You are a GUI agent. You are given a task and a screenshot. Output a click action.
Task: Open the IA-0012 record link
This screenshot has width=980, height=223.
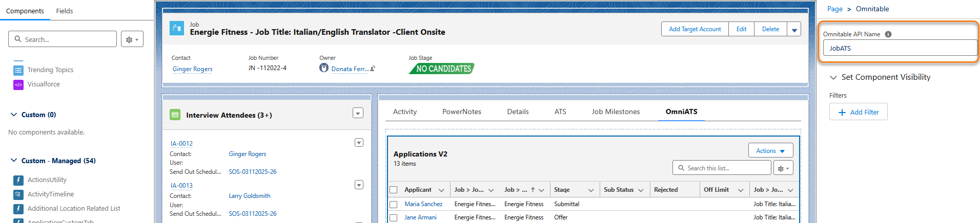[x=181, y=144]
